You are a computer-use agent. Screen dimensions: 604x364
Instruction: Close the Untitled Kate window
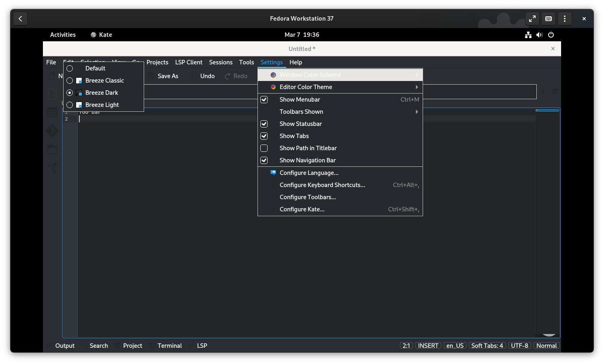tap(553, 49)
